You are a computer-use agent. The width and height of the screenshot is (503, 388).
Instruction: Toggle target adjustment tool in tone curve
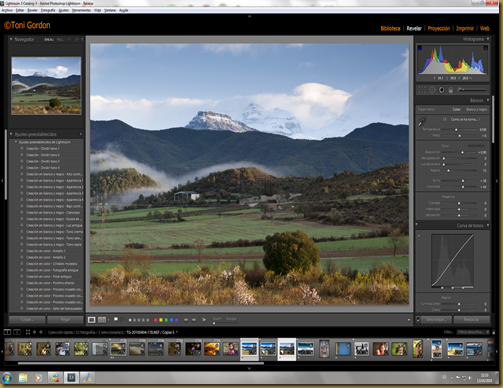coord(419,236)
